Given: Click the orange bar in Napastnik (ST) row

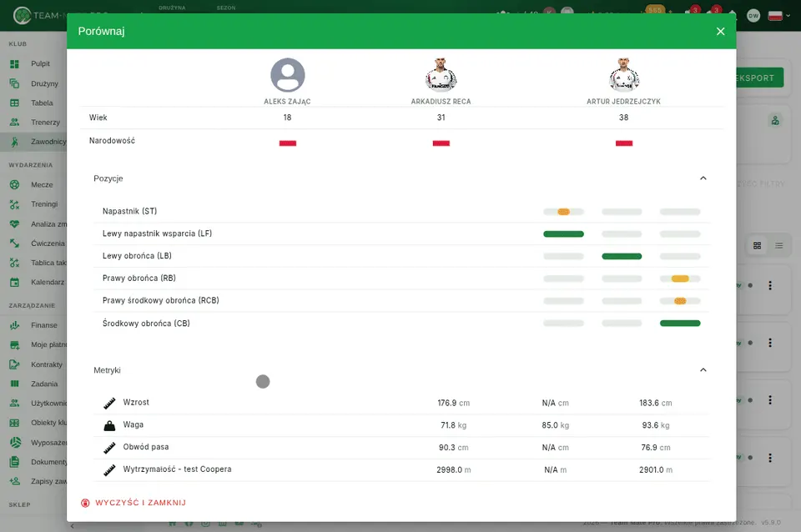Looking at the screenshot, I should click(x=563, y=212).
